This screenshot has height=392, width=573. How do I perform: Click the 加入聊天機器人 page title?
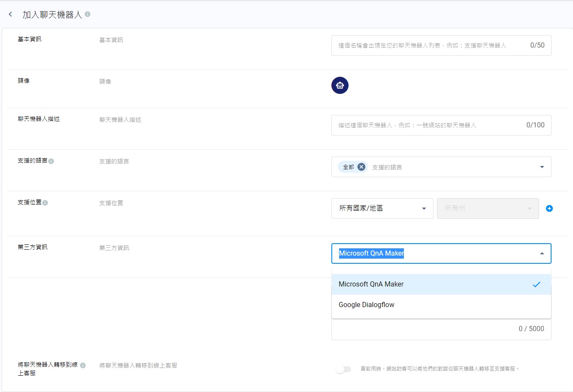tap(52, 15)
